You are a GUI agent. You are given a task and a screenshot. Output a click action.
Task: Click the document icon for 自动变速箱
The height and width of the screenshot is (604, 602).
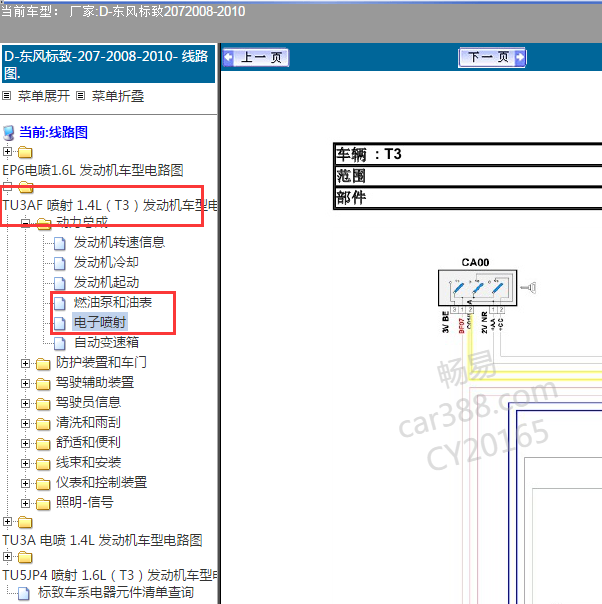[x=60, y=343]
